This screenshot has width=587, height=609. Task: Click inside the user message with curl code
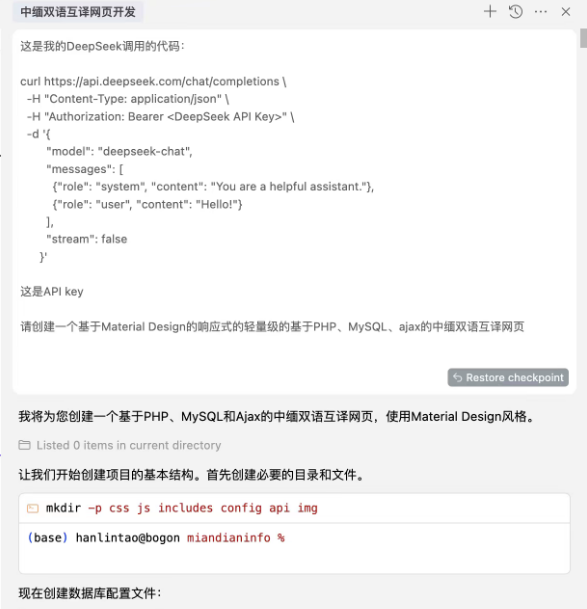pos(294,212)
